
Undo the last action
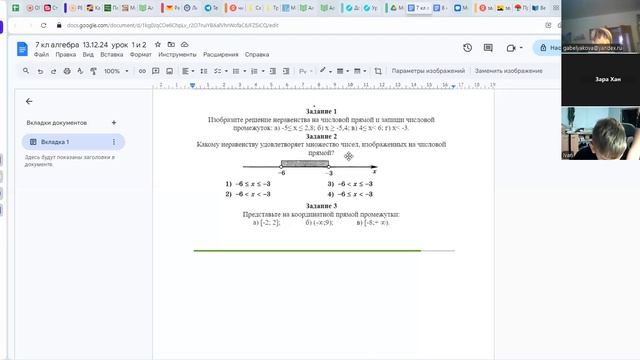pos(40,71)
